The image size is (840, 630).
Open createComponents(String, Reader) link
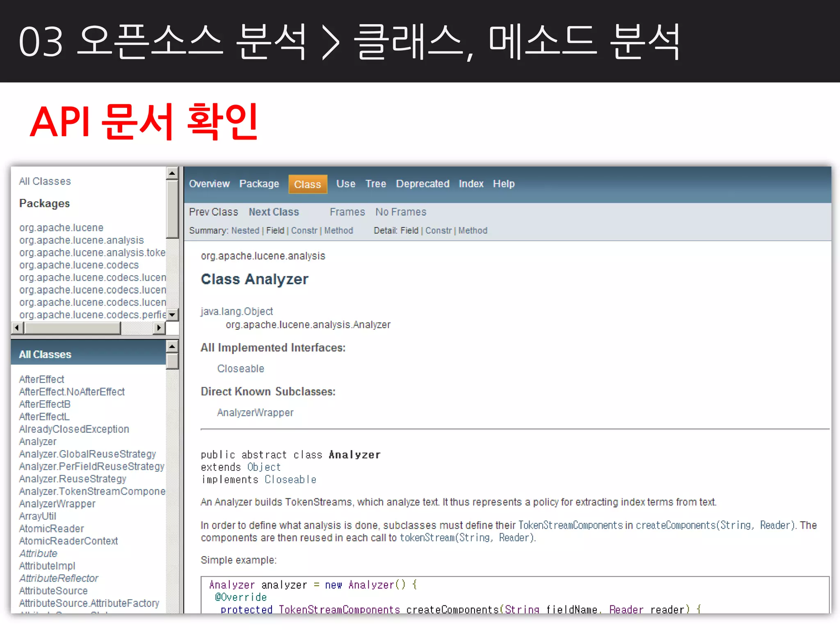click(x=715, y=525)
